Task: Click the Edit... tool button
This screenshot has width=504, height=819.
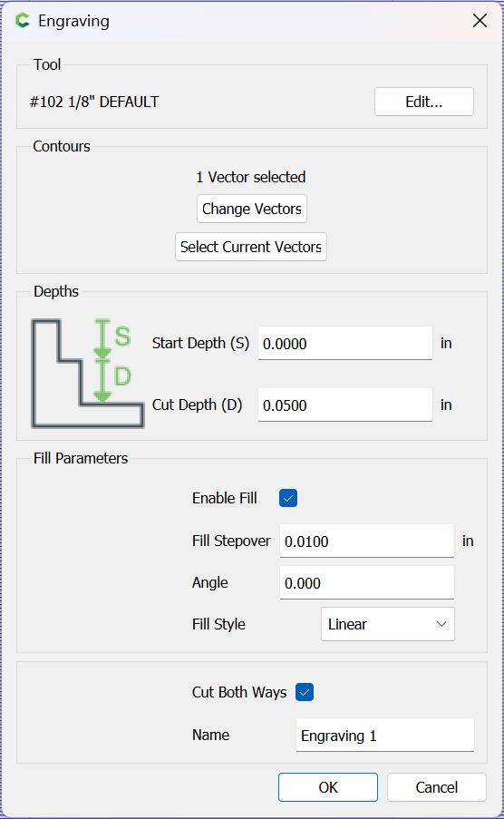Action: (x=424, y=102)
